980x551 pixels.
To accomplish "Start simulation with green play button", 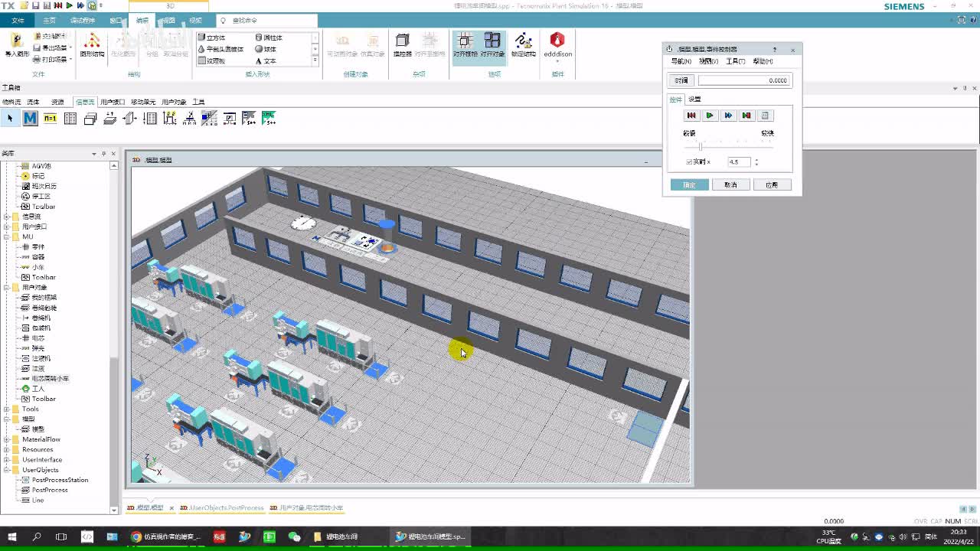I will coord(710,116).
